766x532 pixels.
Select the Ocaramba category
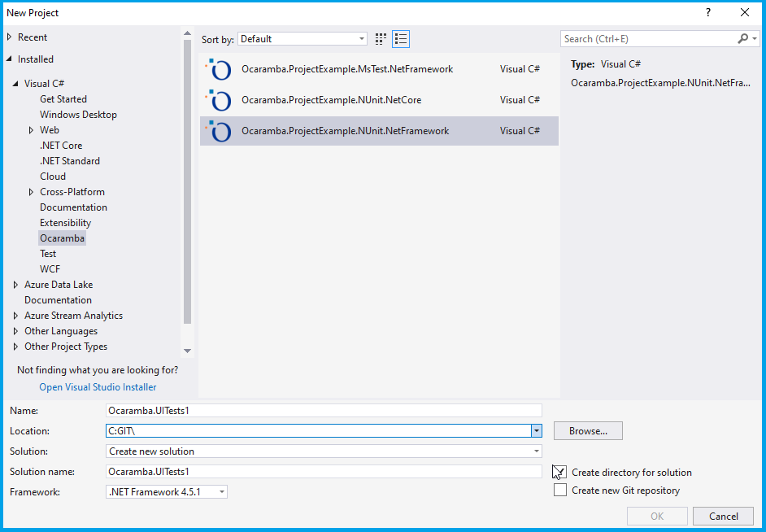[x=62, y=238]
